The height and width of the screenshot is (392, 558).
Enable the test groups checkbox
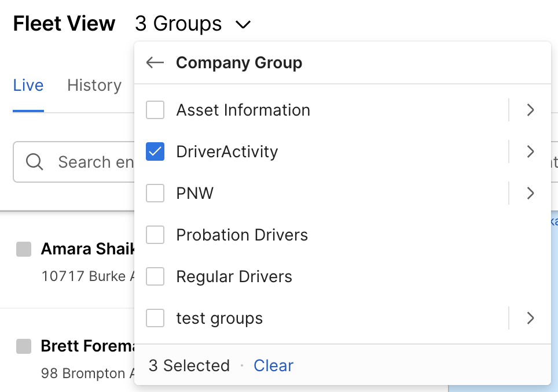155,318
